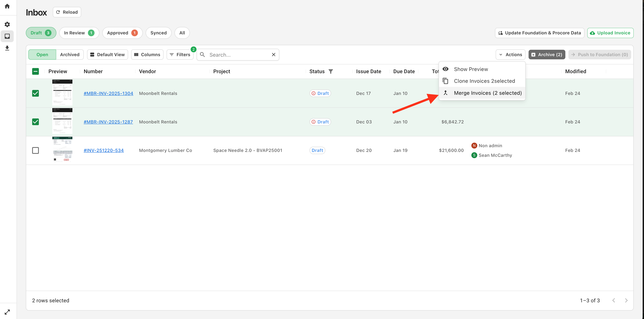The image size is (644, 319).
Task: Click the Home icon in sidebar
Action: pyautogui.click(x=7, y=6)
